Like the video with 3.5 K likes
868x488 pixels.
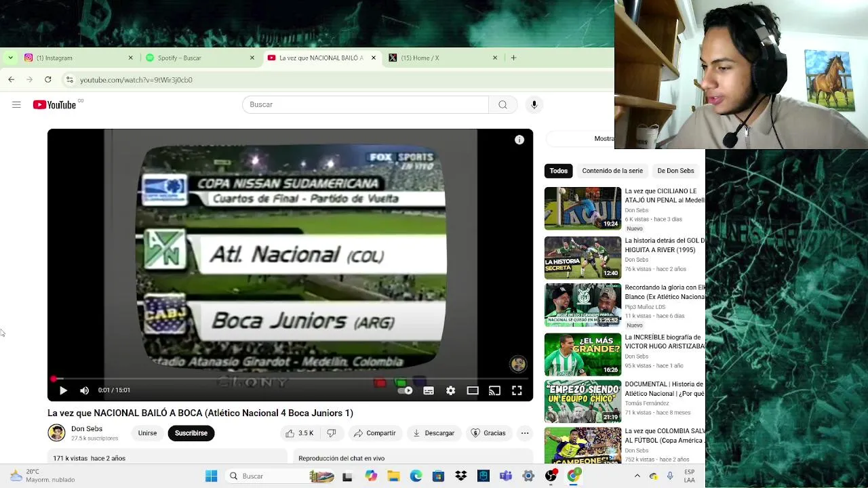coord(299,433)
